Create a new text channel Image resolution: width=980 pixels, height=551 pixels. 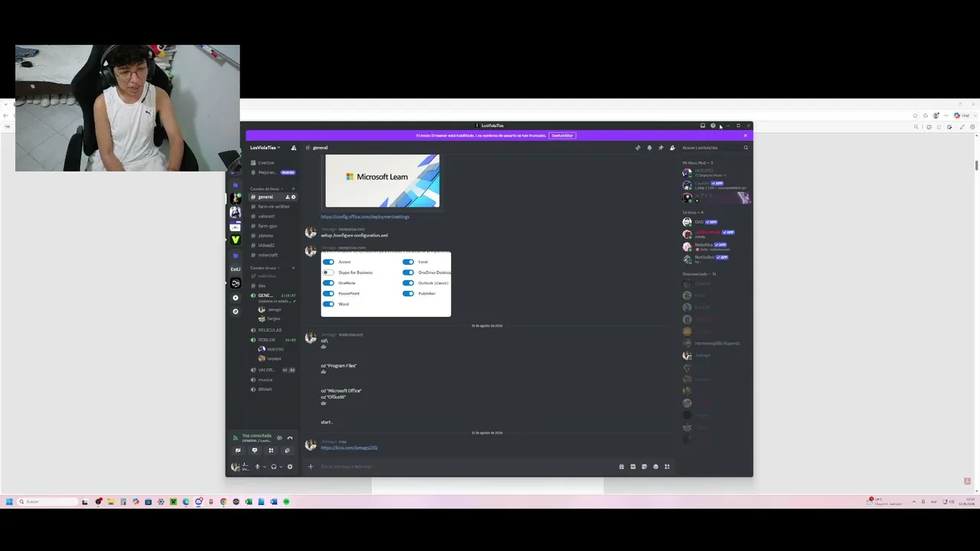pos(293,189)
